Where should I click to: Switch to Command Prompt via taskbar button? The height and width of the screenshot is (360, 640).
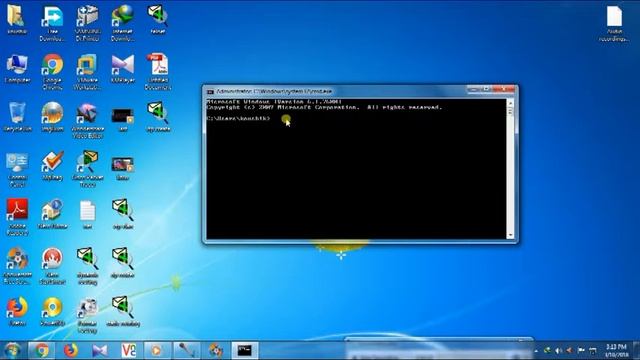(245, 350)
